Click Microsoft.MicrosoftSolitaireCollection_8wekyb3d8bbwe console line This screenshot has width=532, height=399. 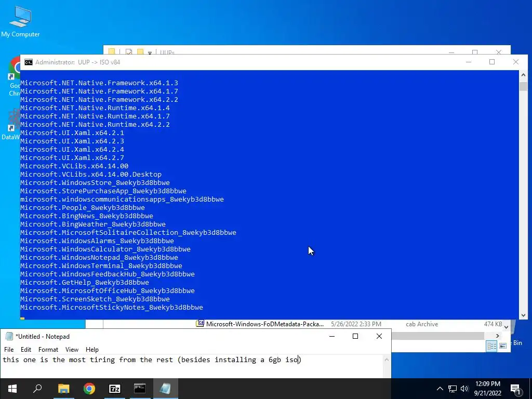coord(128,232)
